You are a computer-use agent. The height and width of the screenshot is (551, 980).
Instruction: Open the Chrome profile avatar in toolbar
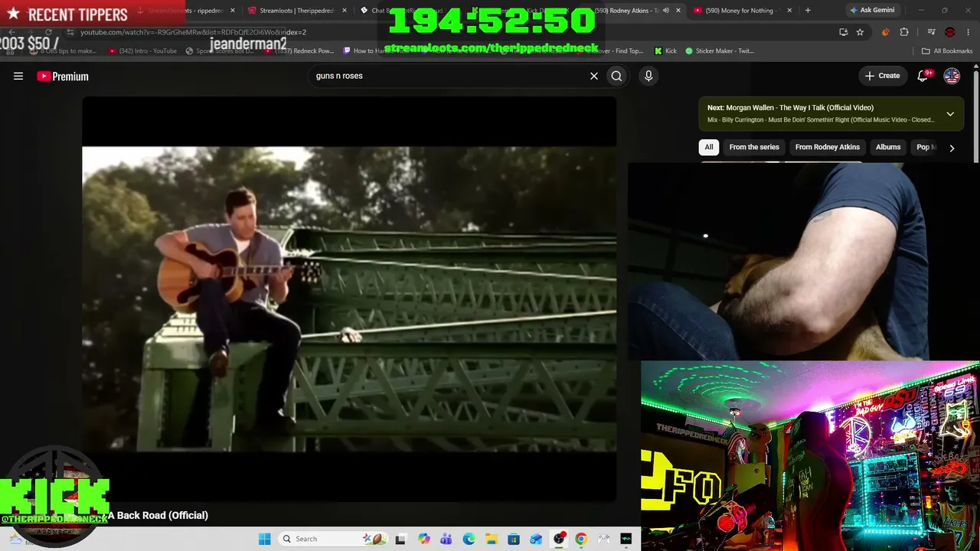click(x=950, y=32)
